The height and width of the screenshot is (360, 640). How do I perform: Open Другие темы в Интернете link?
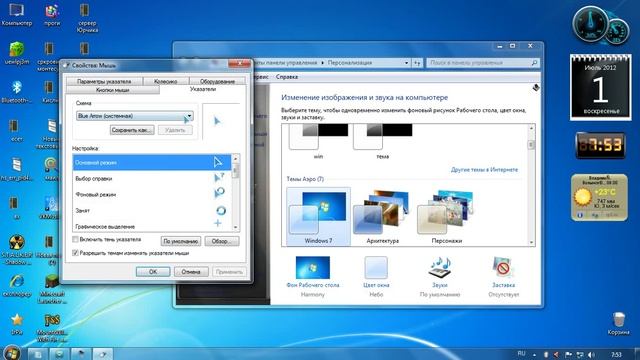tap(484, 169)
